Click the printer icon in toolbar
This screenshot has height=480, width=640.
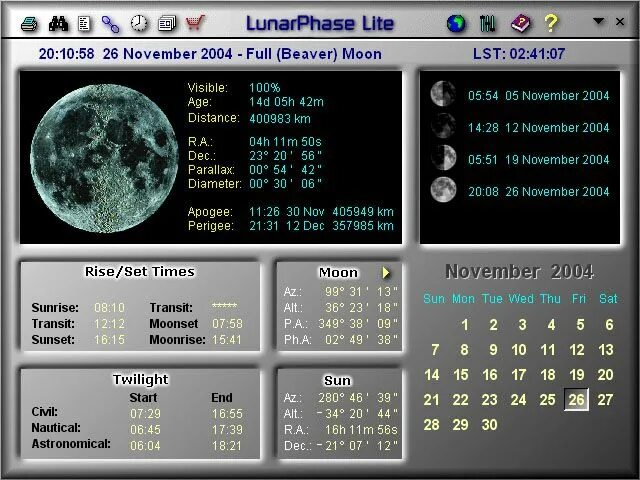coord(29,24)
